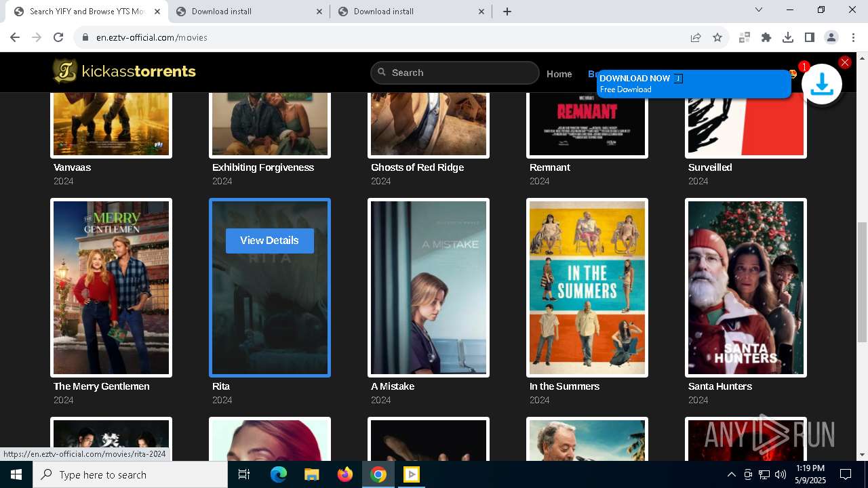Toggle the browser side panel icon
This screenshot has height=488, width=868.
(x=810, y=37)
